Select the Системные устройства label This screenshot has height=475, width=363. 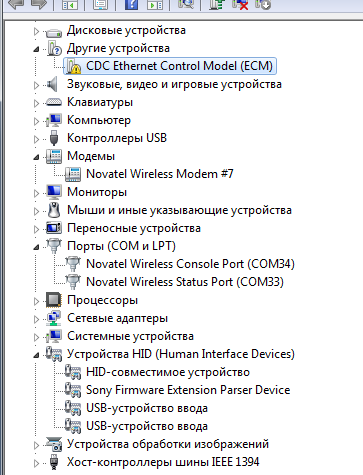tap(130, 336)
